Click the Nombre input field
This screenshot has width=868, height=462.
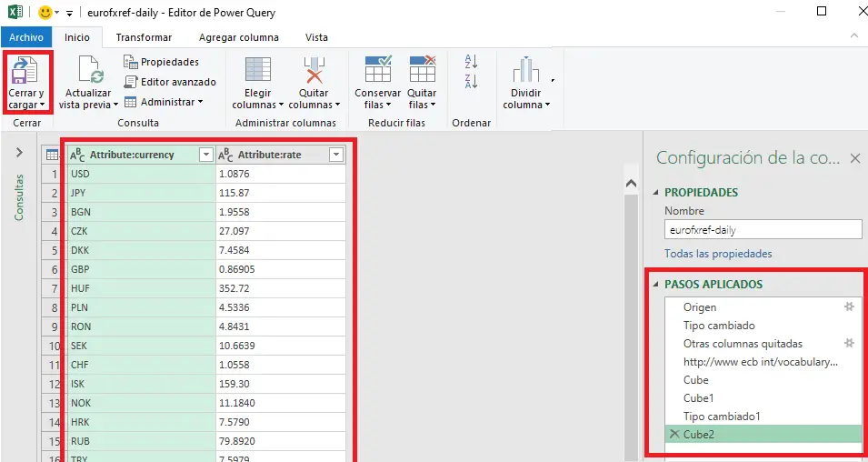[x=763, y=229]
